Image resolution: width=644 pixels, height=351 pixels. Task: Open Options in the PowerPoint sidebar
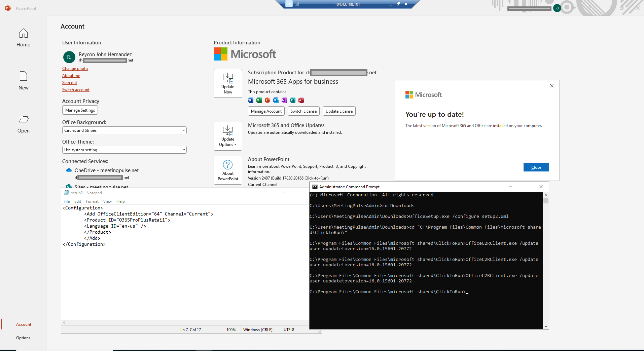pos(23,338)
